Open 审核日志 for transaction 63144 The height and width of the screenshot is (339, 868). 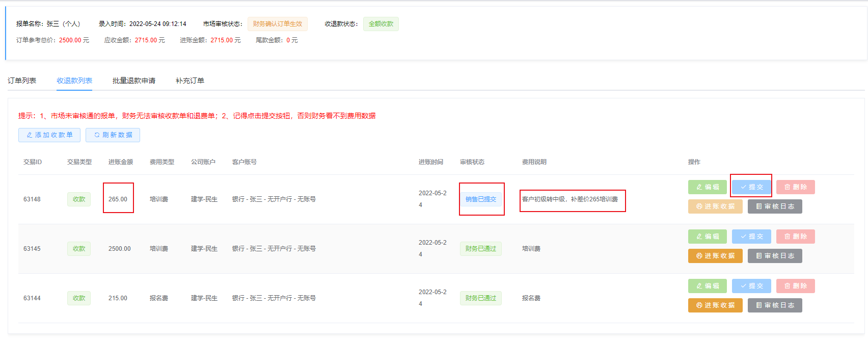tap(775, 305)
